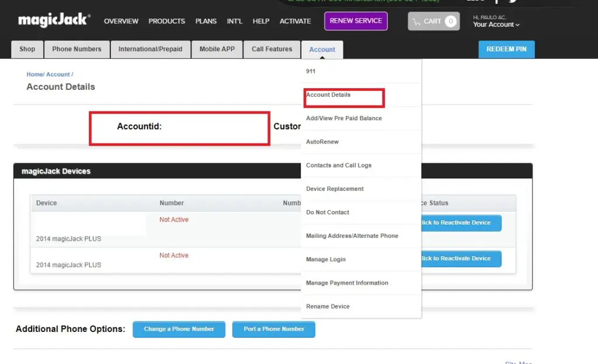The image size is (598, 364).
Task: Open the PLANS navigation item
Action: click(x=206, y=21)
